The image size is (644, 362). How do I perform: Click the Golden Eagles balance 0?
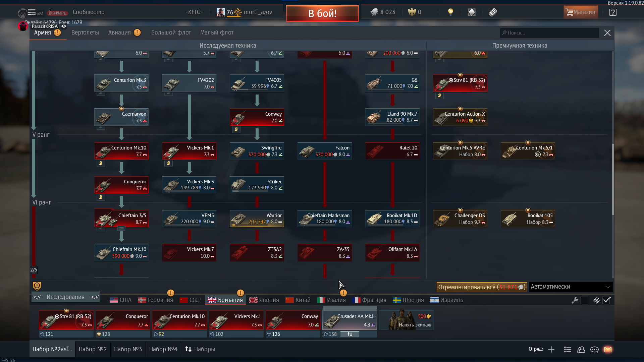(415, 12)
